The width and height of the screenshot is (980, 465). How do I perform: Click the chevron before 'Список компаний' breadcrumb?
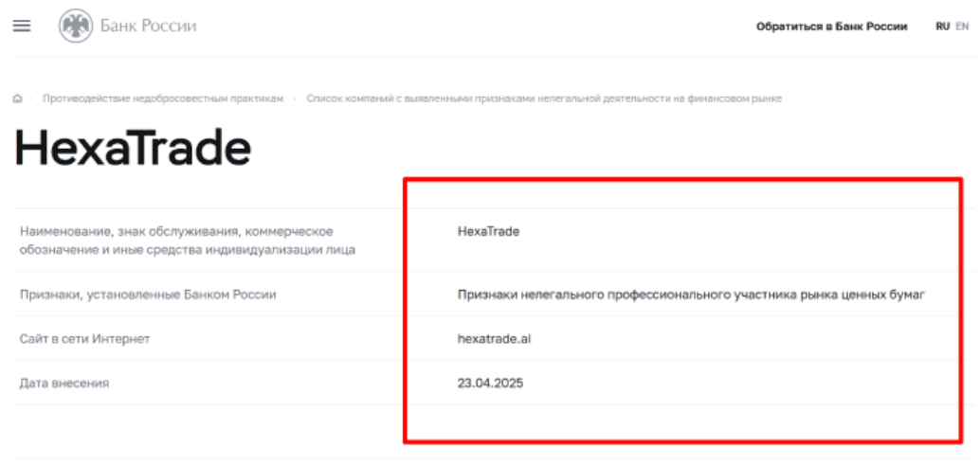[295, 99]
